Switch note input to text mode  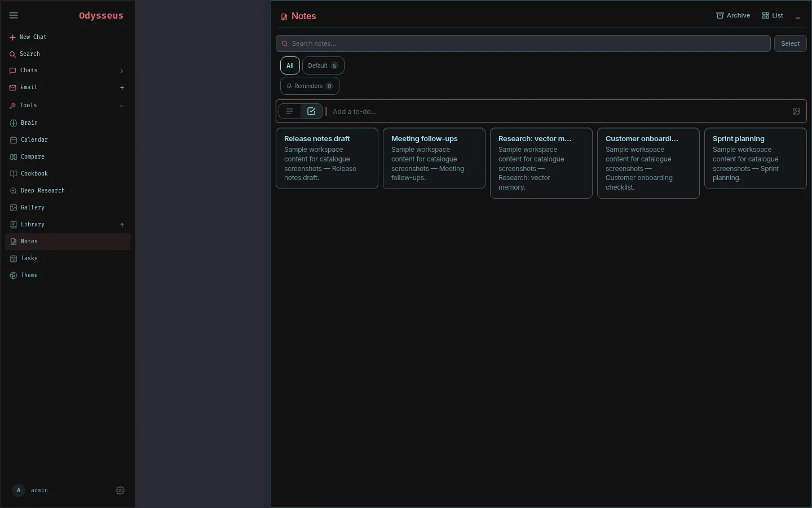click(x=290, y=111)
